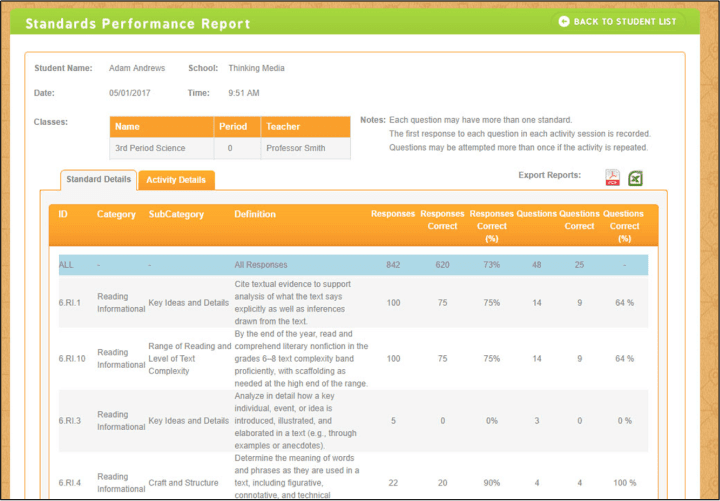Sort by the ID column header
This screenshot has width=720, height=501.
64,214
